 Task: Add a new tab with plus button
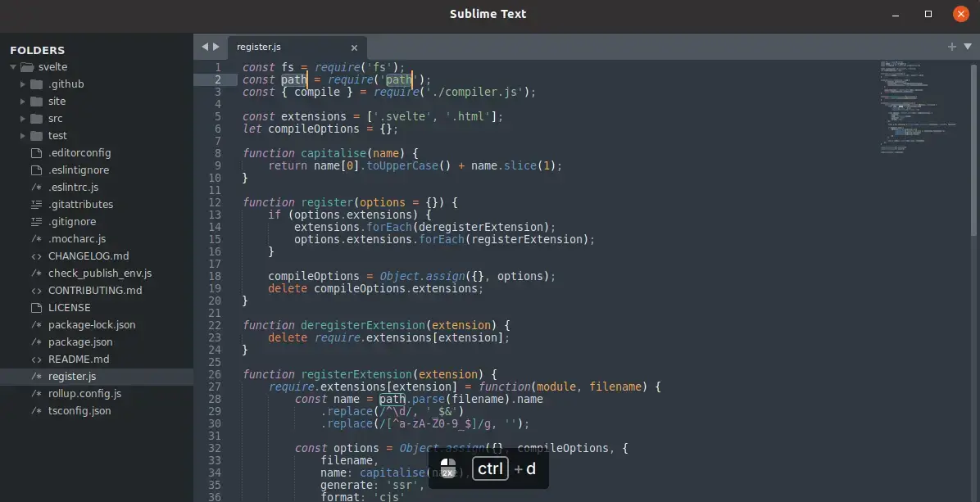coord(952,47)
